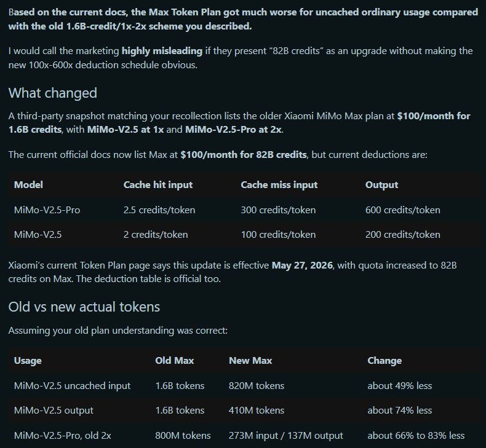Click '273M input / 137M output' cell
The image size is (486, 448).
pos(286,436)
